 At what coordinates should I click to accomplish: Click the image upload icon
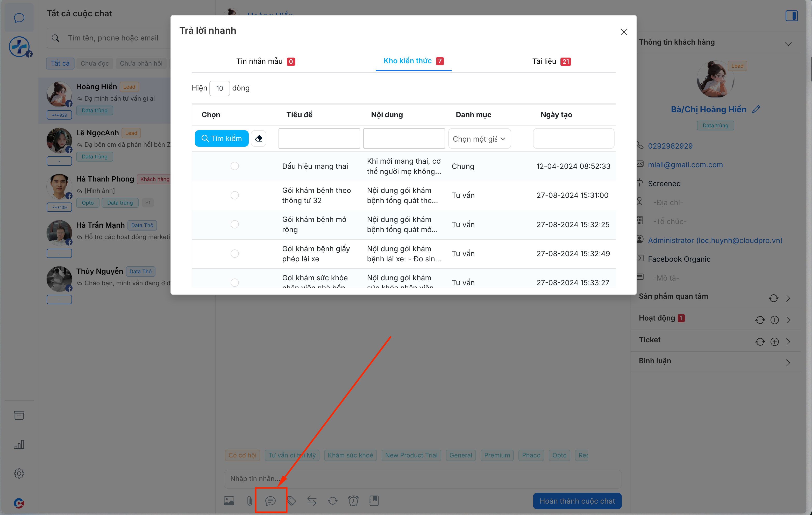point(229,501)
